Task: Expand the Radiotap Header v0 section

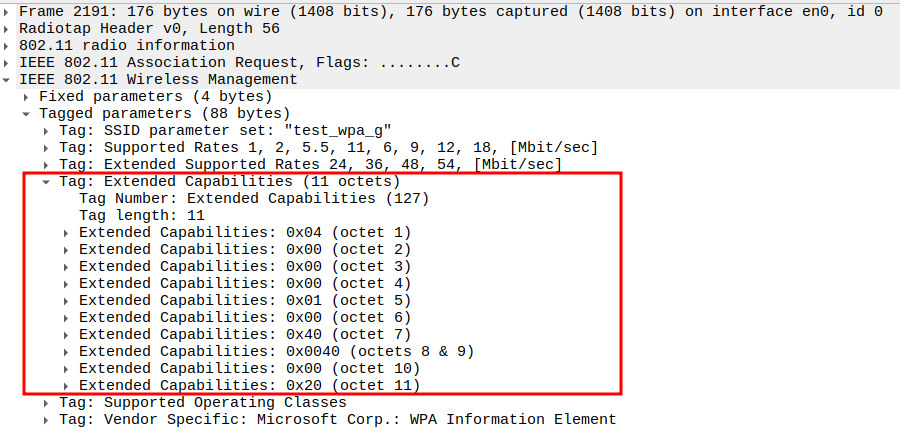Action: [x=8, y=28]
